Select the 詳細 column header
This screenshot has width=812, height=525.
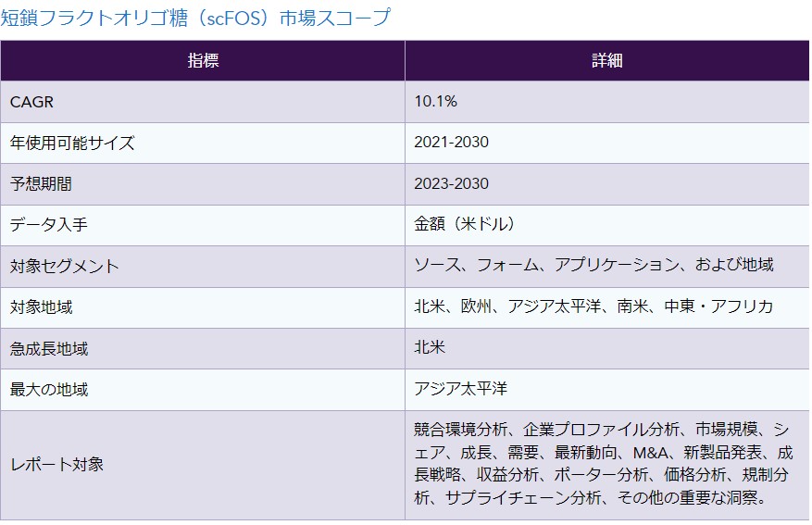607,60
